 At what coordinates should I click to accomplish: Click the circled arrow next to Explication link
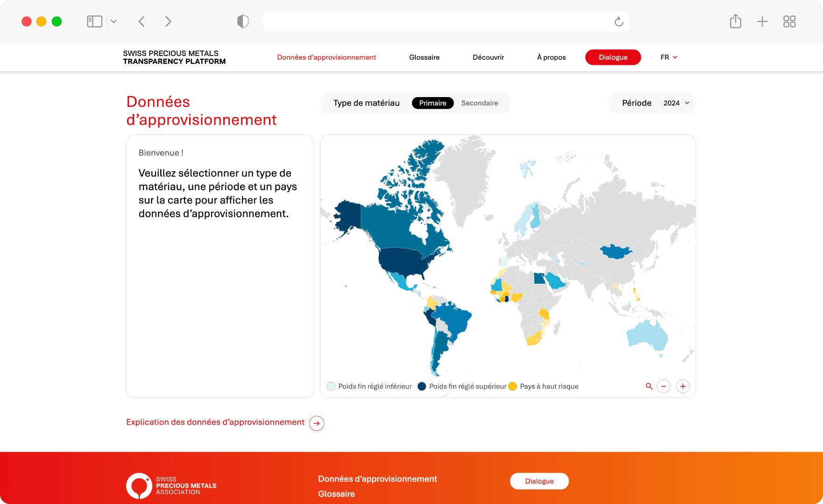(317, 423)
